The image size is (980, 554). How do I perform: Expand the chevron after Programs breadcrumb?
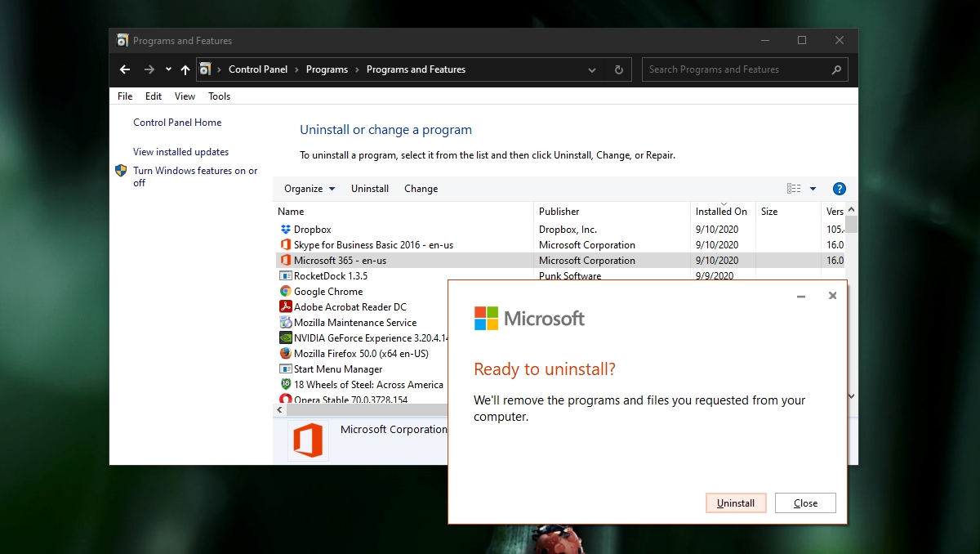[357, 69]
